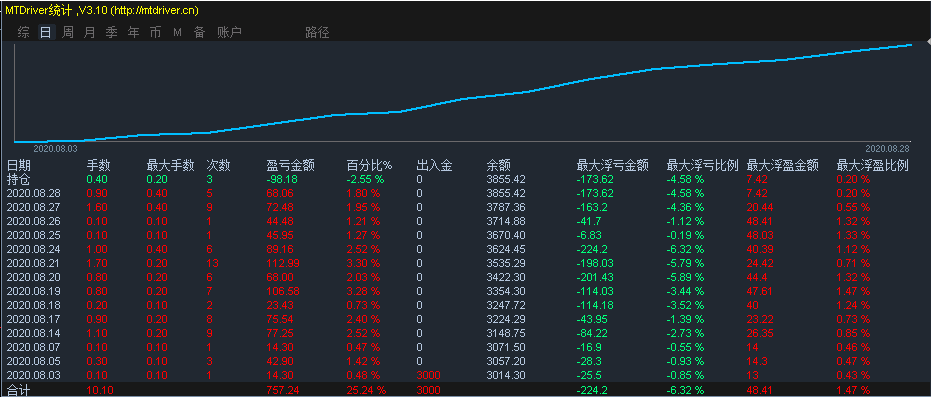Screen dimensions: 931x397
Task: Click the 最大浮盈比例 column header
Action: point(872,165)
